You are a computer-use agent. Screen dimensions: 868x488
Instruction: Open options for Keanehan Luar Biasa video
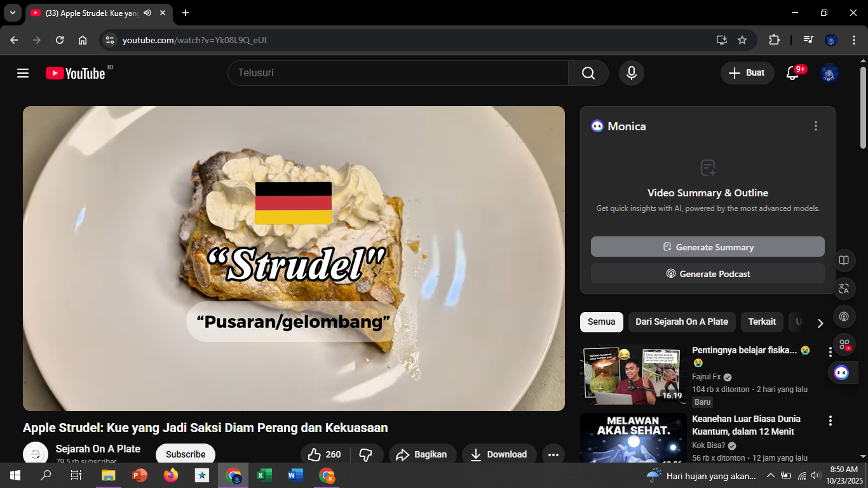point(830,421)
